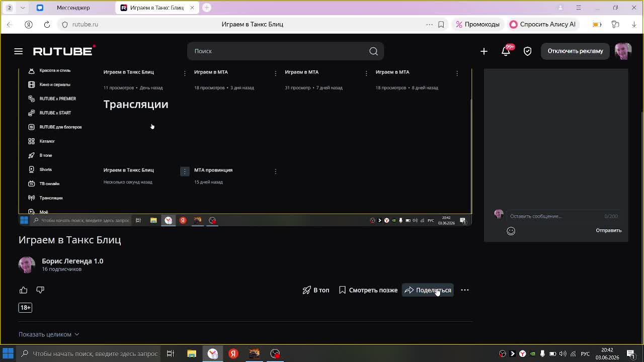Click the Промокоды button
Screen dimensions: 644x362
point(477,24)
